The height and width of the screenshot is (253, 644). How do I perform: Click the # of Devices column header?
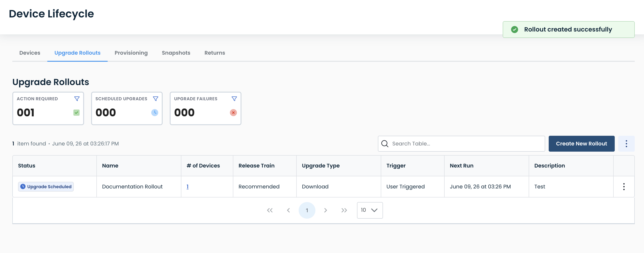click(207, 166)
